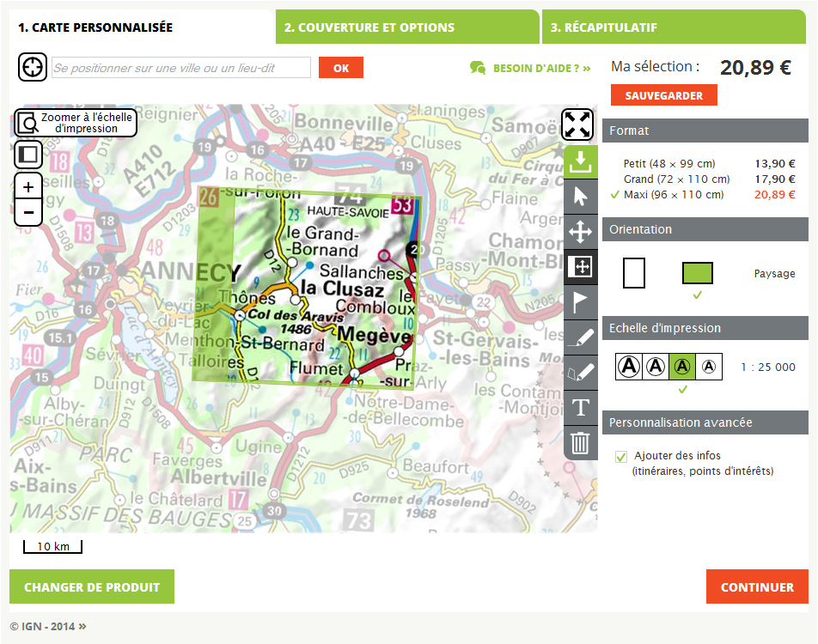Open Carte personnalisée tab

141,27
